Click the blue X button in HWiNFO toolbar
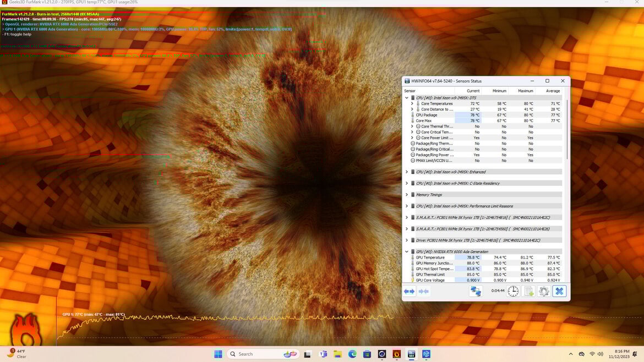 (x=559, y=291)
